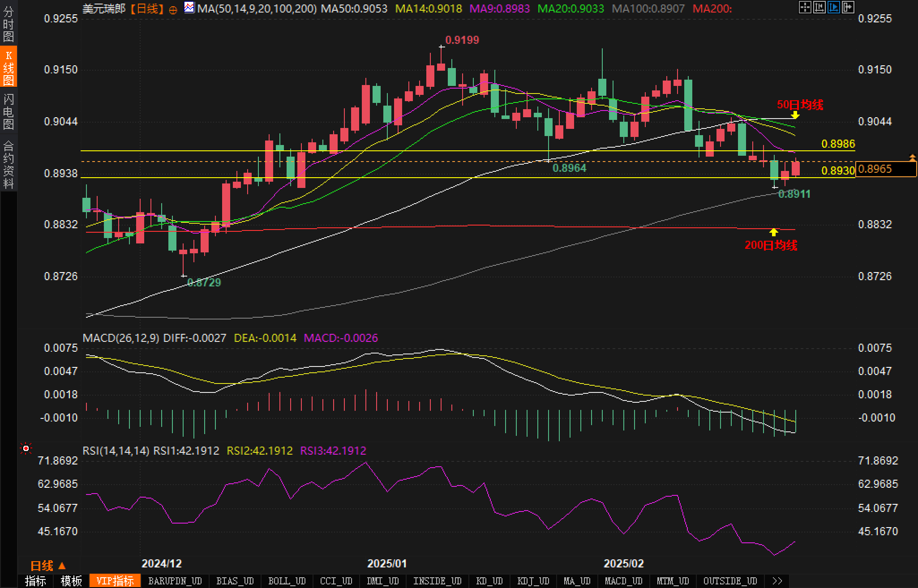Image resolution: width=918 pixels, height=588 pixels.
Task: Click the MA indicator chart icon
Action: (189, 8)
